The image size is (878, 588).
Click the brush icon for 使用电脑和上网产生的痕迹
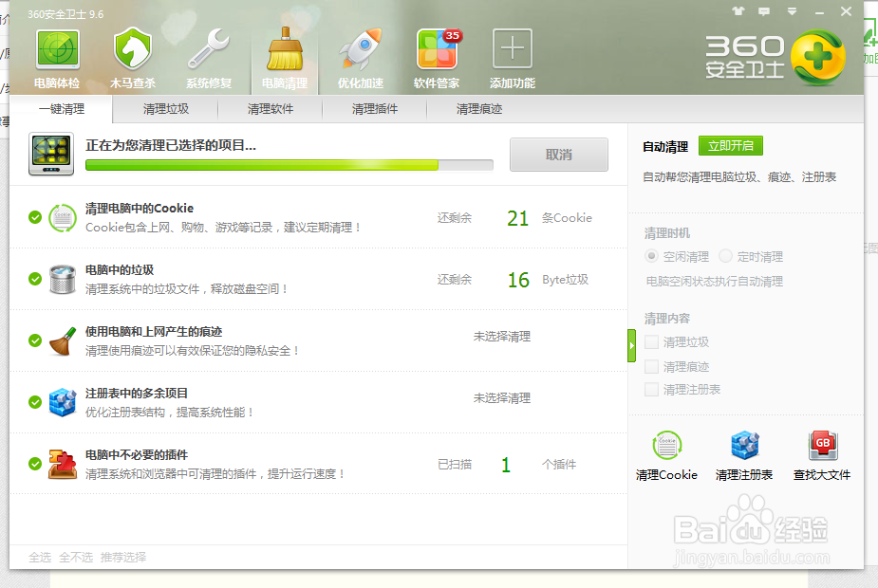62,341
